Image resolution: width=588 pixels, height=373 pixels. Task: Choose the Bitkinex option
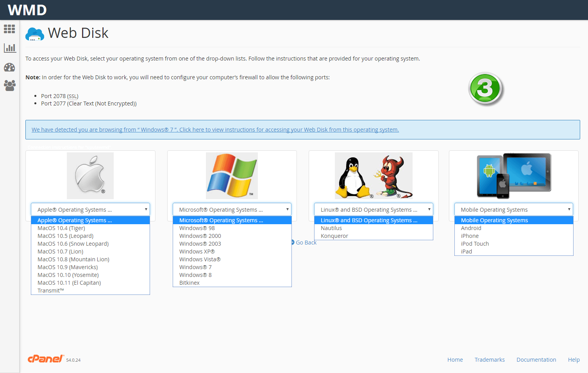click(x=232, y=283)
